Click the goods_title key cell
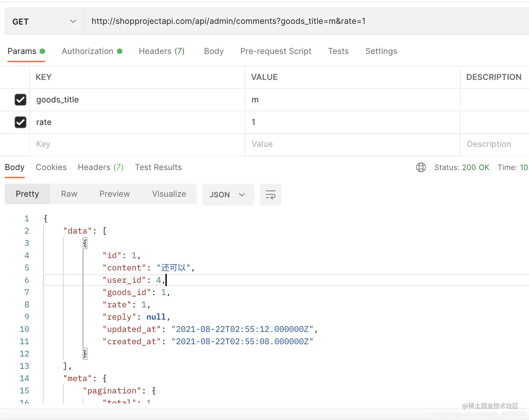The height and width of the screenshot is (420, 529). pos(137,100)
